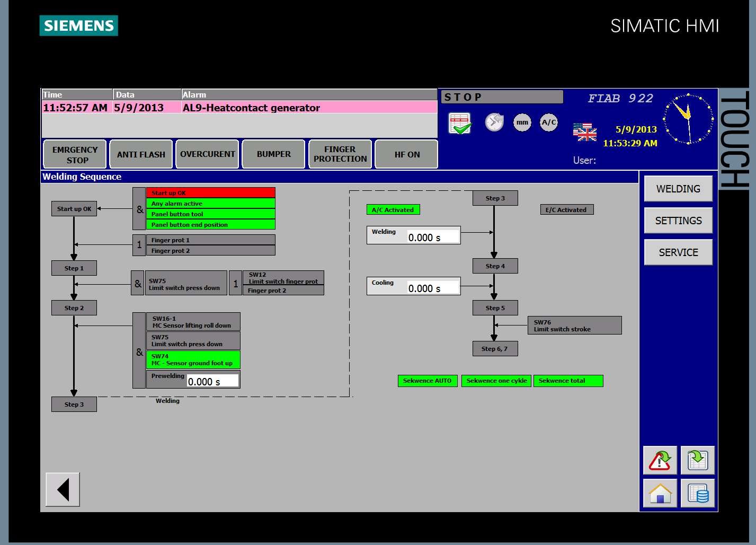The width and height of the screenshot is (756, 545).
Task: Toggle Sekwence one cykle mode
Action: pyautogui.click(x=496, y=381)
